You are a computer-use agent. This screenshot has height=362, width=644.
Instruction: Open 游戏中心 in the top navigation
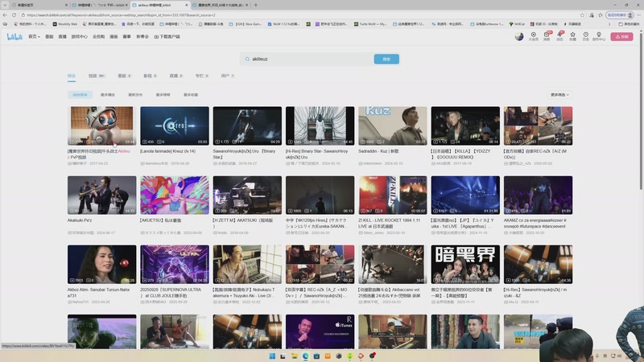79,36
